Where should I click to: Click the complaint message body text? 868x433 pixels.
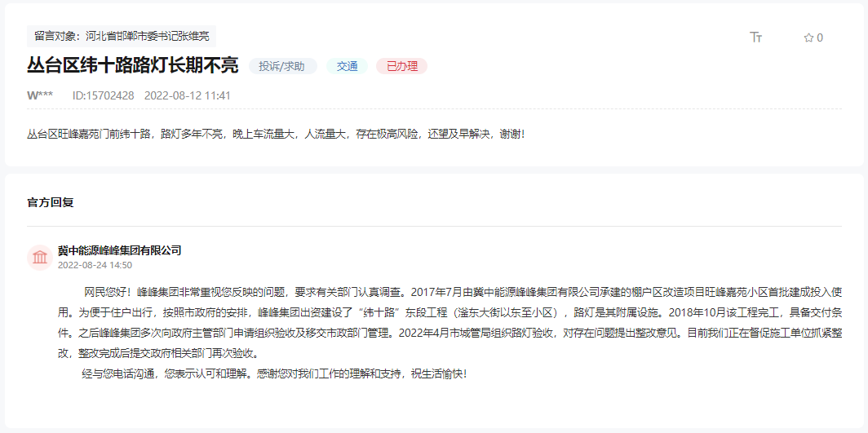point(276,134)
